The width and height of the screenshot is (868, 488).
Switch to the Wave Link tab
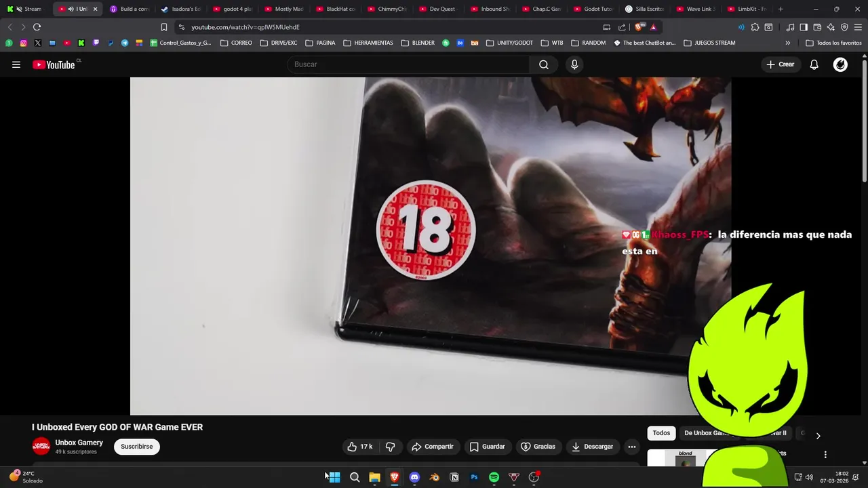(696, 9)
